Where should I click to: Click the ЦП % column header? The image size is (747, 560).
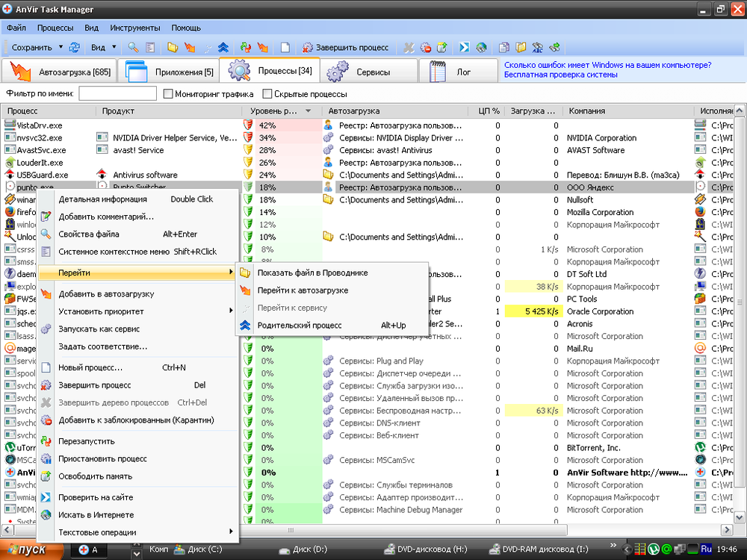[x=486, y=111]
